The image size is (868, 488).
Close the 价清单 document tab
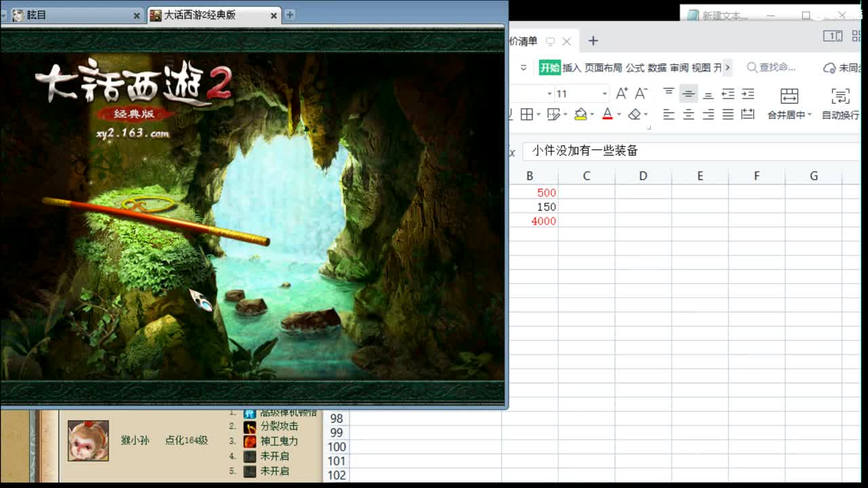(x=567, y=41)
